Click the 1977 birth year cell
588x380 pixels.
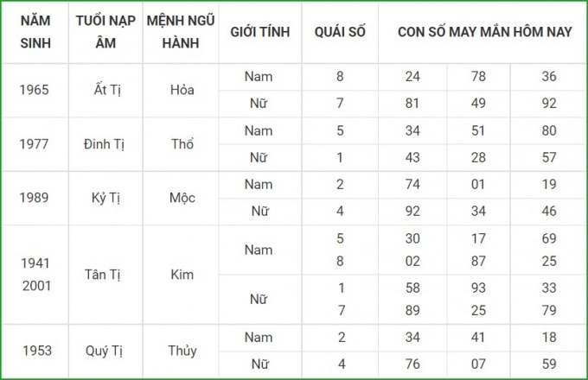pyautogui.click(x=35, y=144)
